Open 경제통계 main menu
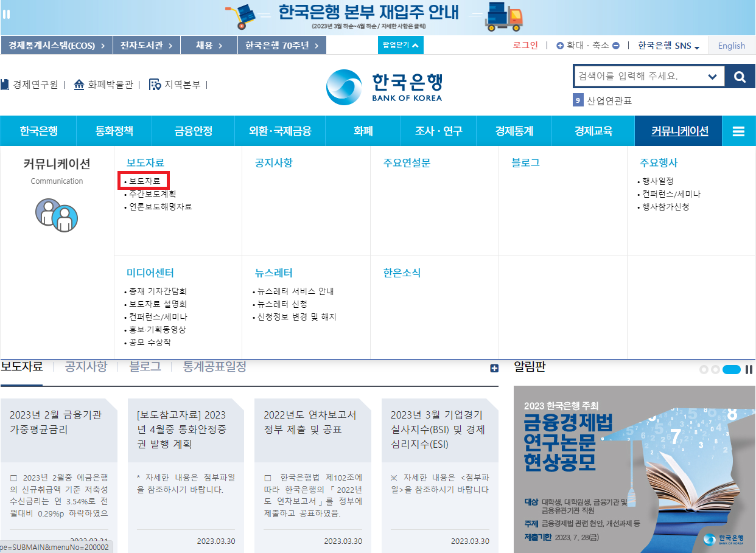 coord(514,131)
